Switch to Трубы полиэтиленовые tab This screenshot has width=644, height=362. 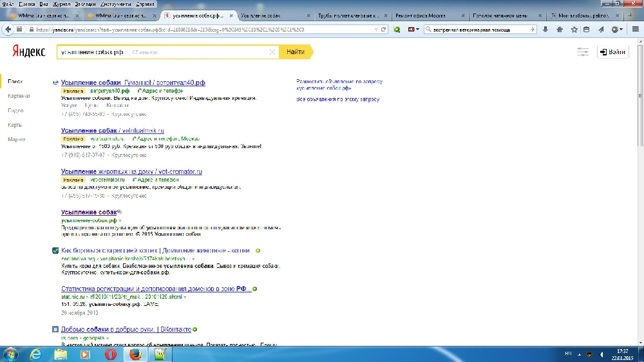point(352,15)
